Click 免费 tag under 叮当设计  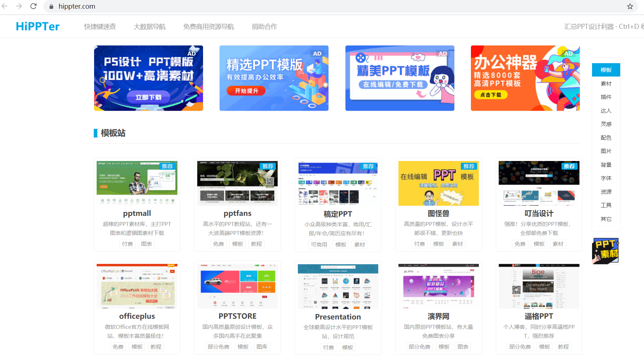pyautogui.click(x=520, y=244)
